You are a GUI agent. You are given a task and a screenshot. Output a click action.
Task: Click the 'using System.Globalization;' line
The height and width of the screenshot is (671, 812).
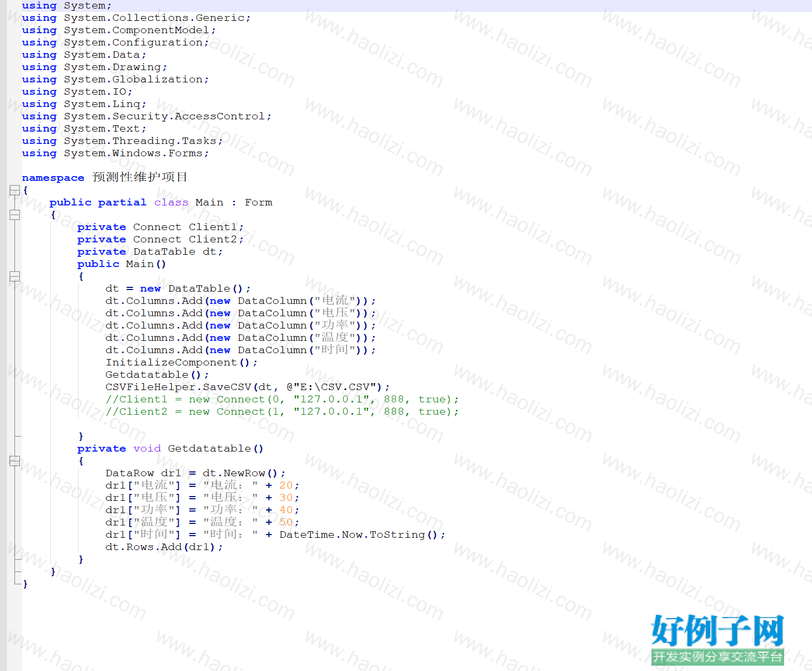point(115,79)
